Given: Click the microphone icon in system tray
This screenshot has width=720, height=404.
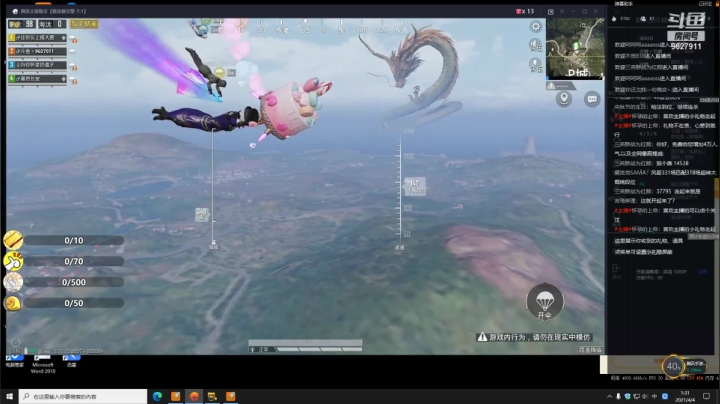Looking at the screenshot, I should coord(619,396).
